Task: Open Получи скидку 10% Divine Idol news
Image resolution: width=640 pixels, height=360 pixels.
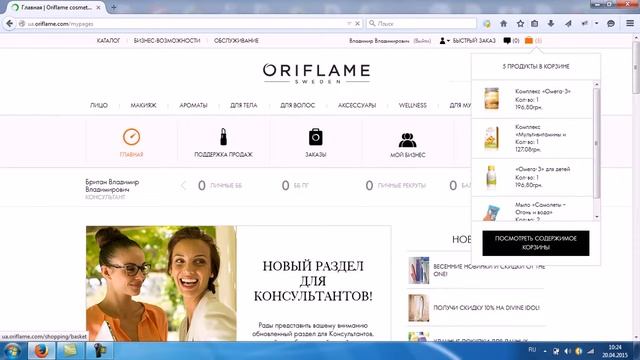Action: click(x=486, y=308)
